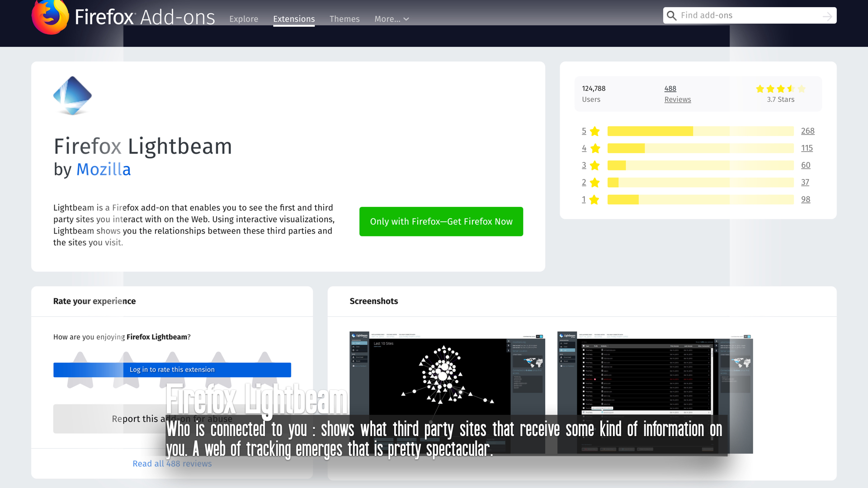Click the 4-star rating bar
The height and width of the screenshot is (488, 868).
[x=701, y=148]
